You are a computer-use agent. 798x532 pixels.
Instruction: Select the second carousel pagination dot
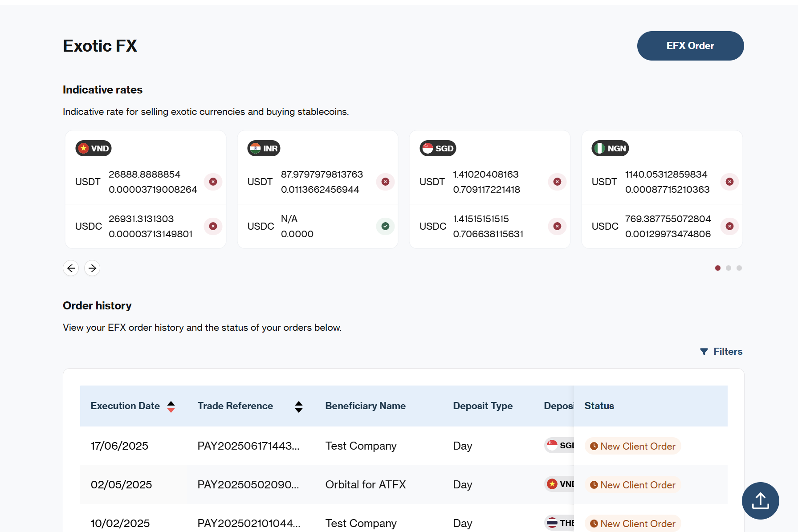click(x=729, y=268)
